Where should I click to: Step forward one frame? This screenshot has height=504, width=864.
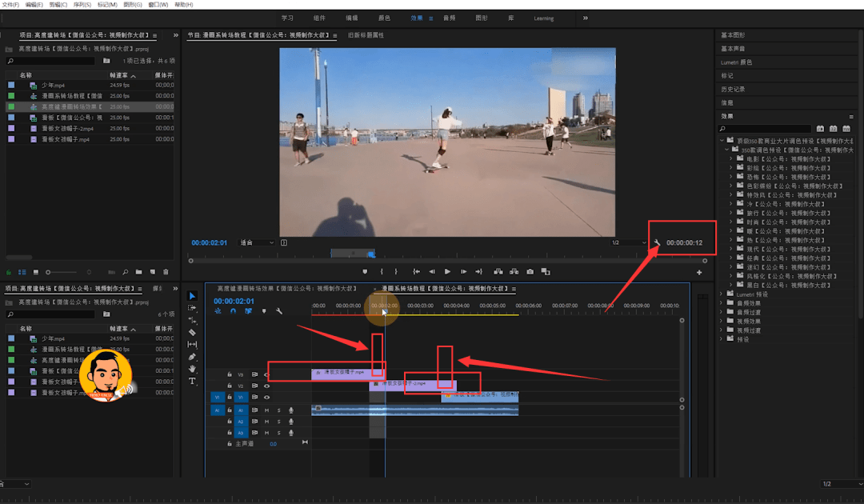(x=463, y=271)
